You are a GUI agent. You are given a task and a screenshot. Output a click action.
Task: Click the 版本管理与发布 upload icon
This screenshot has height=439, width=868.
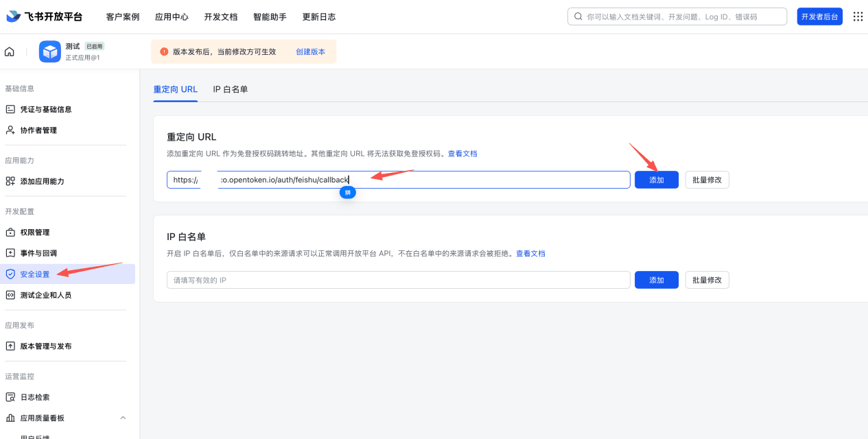tap(10, 346)
